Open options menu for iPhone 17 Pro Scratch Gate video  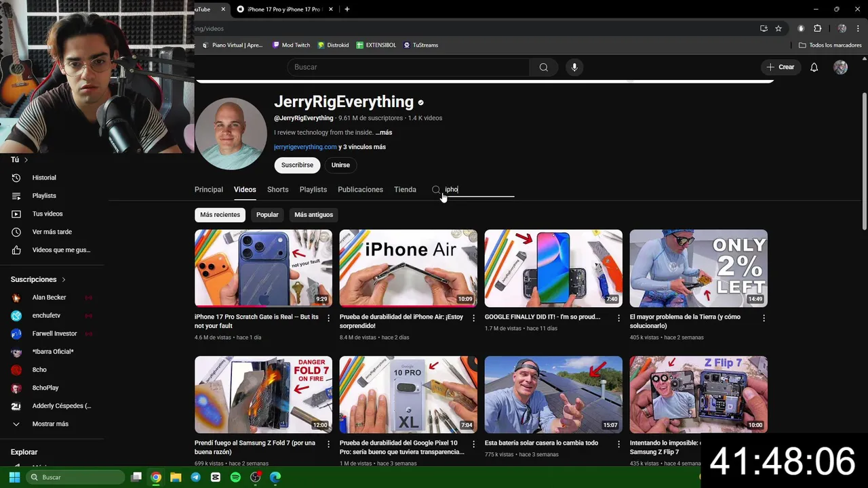[x=328, y=318]
